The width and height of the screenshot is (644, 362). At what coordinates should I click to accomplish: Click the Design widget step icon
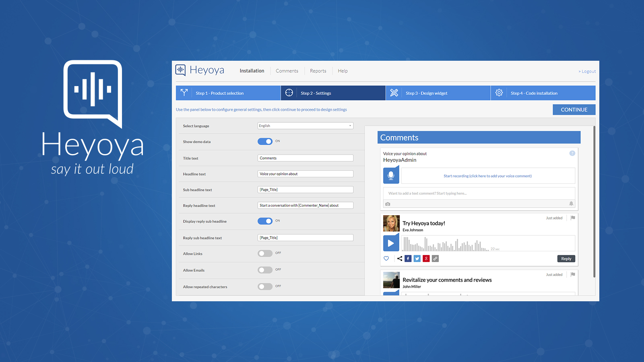tap(394, 93)
